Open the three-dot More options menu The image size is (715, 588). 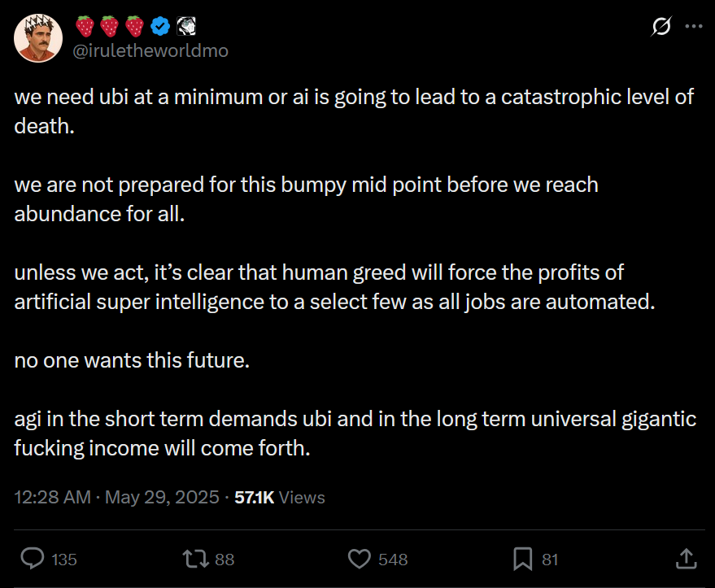point(693,27)
